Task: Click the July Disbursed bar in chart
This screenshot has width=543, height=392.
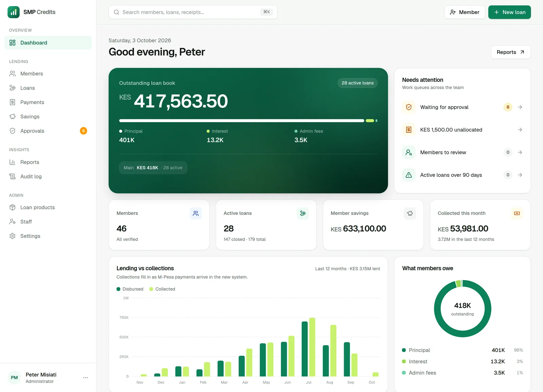Action: coord(305,349)
